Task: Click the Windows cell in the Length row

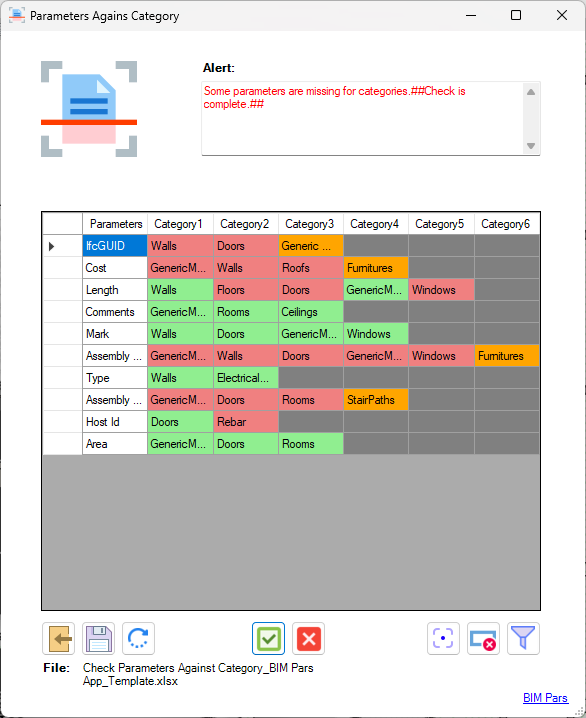Action: [441, 290]
